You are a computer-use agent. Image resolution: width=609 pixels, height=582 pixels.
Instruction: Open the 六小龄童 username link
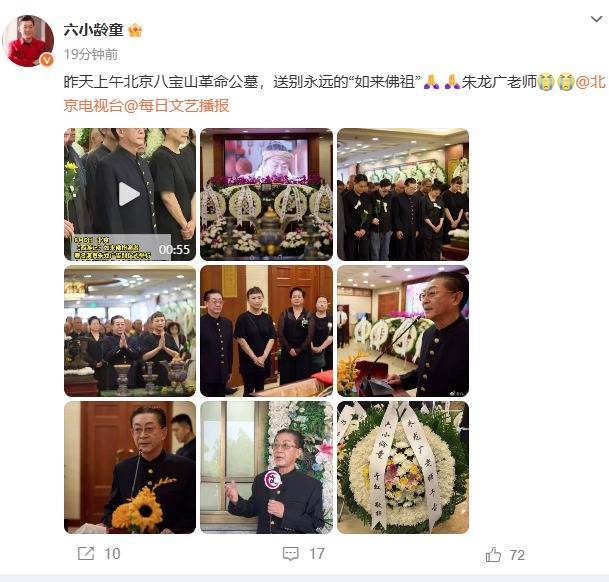93,30
